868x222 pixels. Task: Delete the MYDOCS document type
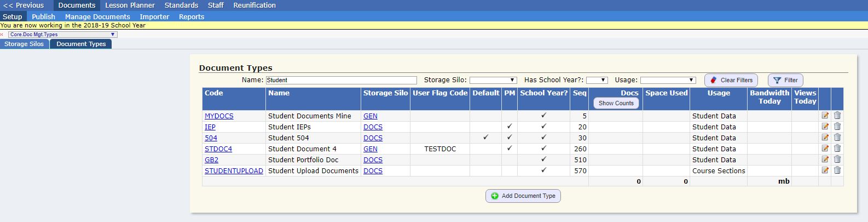(x=837, y=116)
